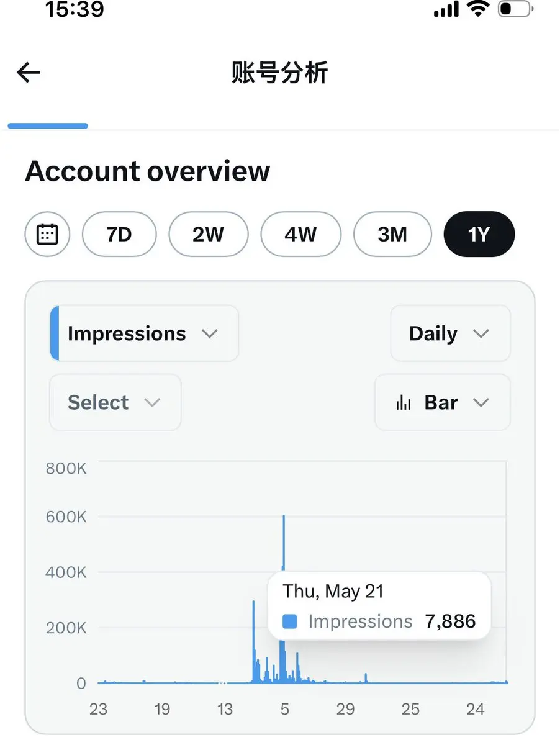Image resolution: width=560 pixels, height=745 pixels.
Task: Tap the bar chart icon beside Bar
Action: pyautogui.click(x=404, y=402)
